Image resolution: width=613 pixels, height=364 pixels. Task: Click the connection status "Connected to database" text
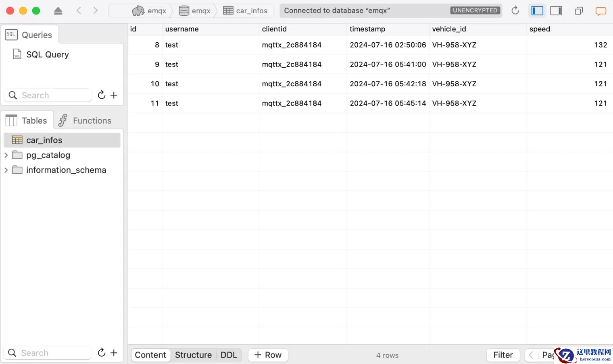tap(337, 10)
